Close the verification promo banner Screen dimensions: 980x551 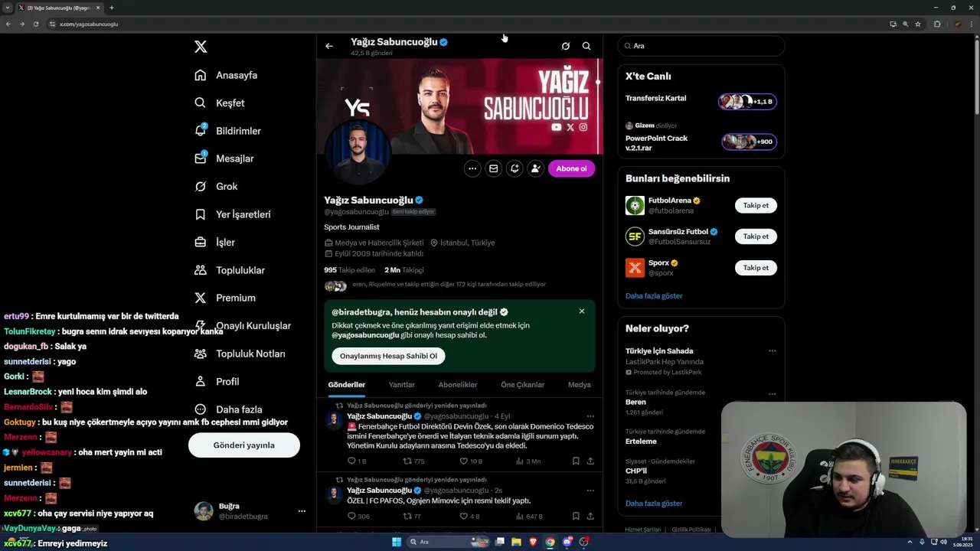pos(582,311)
